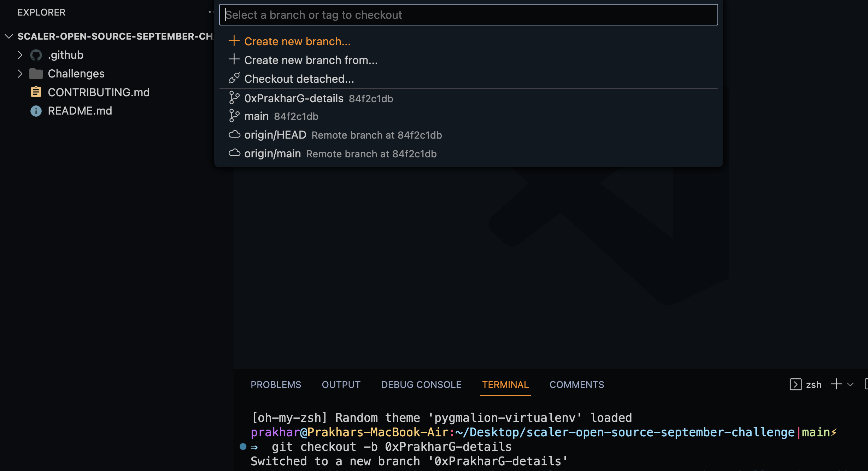
Task: Select Create new branch from... option
Action: point(311,60)
